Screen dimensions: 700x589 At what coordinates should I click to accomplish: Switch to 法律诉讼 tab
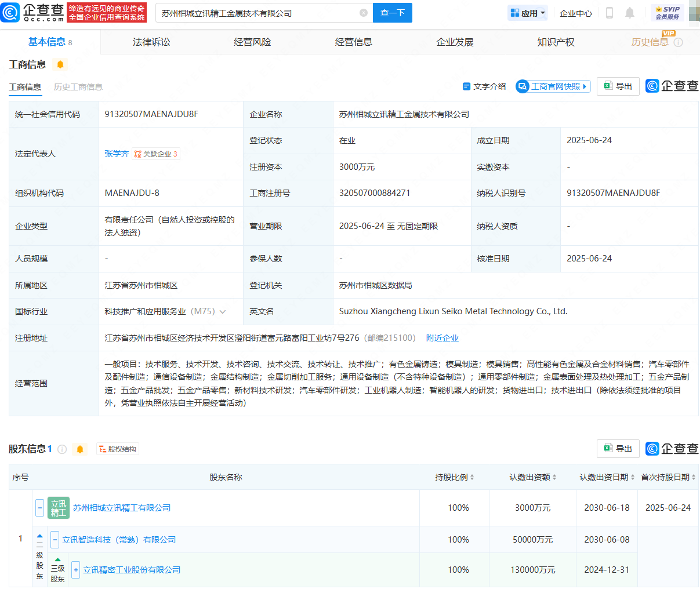pos(151,42)
